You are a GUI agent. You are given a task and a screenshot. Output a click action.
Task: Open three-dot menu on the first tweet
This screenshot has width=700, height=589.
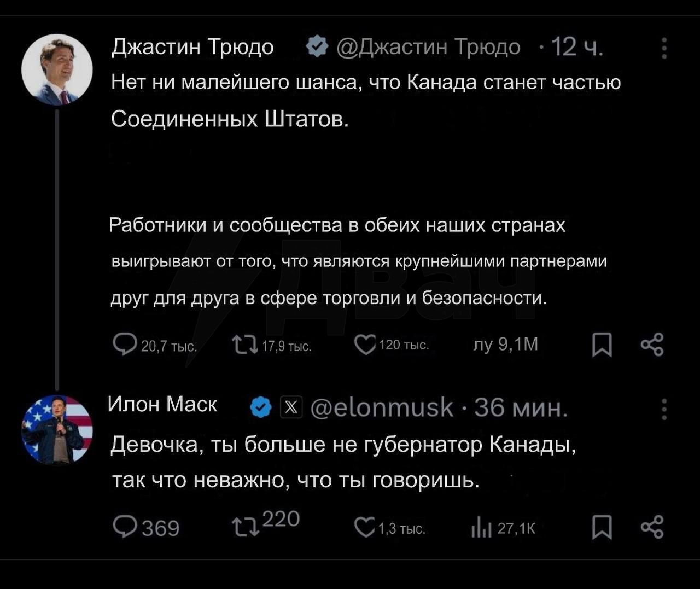point(664,48)
